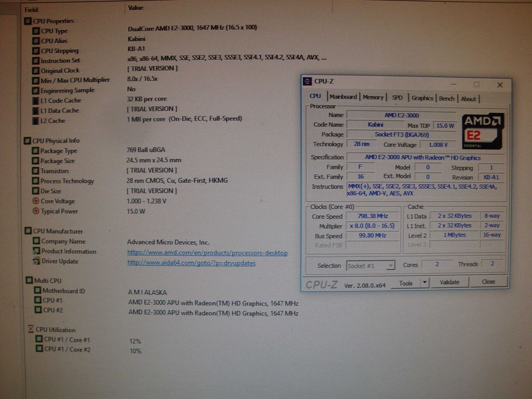532x399 pixels.
Task: Click the Value column header
Action: tap(136, 7)
